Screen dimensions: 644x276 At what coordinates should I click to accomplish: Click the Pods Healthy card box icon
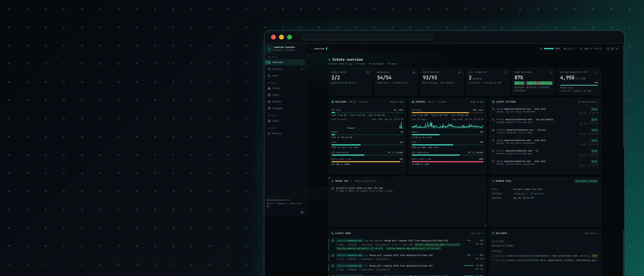(x=459, y=72)
